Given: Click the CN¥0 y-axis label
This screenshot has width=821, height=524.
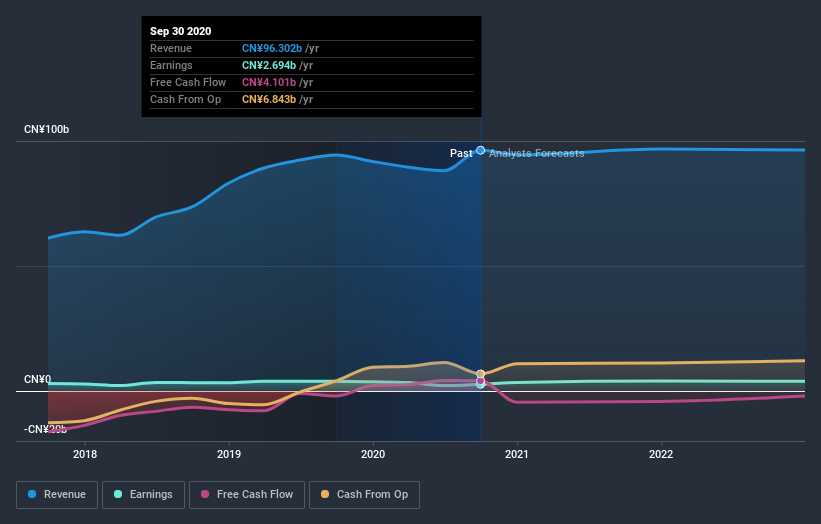Looking at the screenshot, I should click(38, 380).
